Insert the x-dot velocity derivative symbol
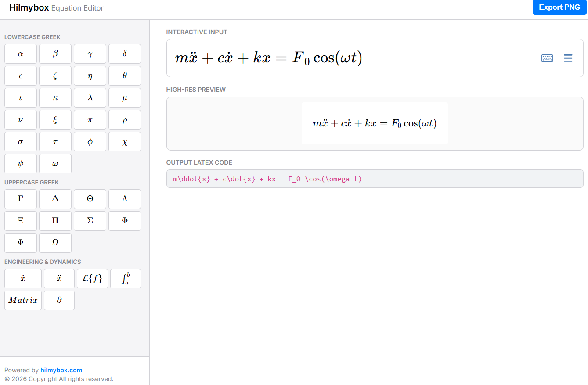Screen dimensions: 588x385 [x=23, y=278]
